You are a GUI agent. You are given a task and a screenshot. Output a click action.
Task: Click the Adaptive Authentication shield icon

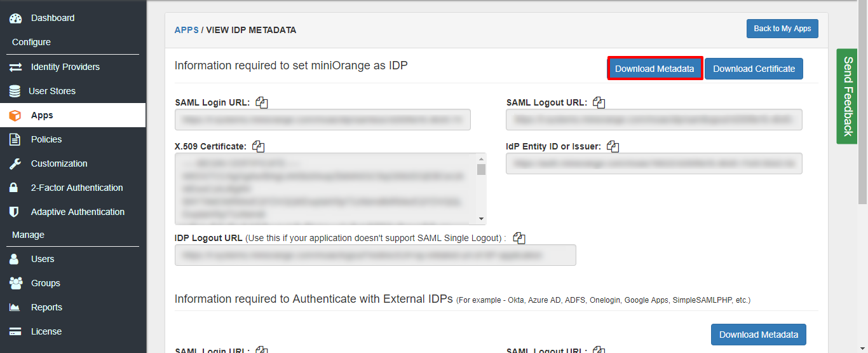[14, 212]
